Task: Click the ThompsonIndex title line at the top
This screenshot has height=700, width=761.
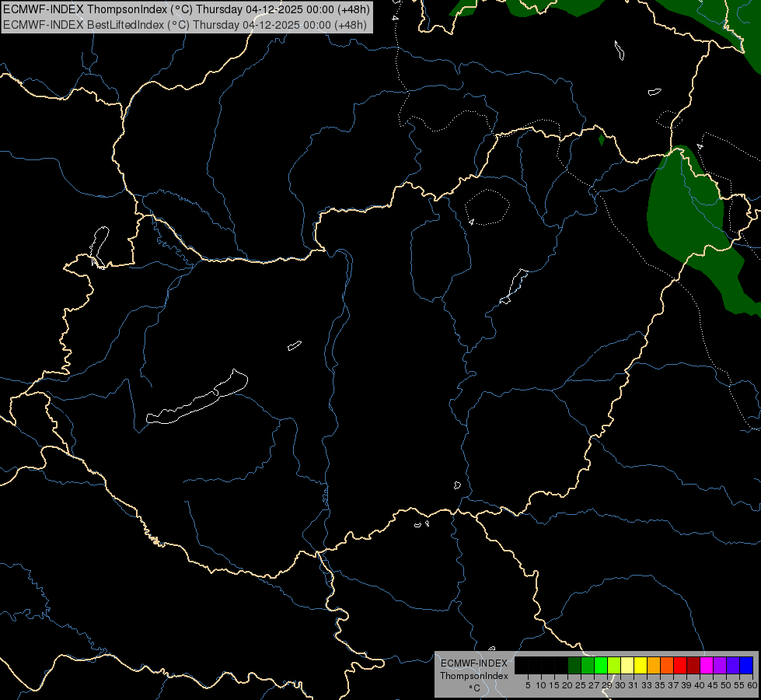Action: click(x=187, y=9)
